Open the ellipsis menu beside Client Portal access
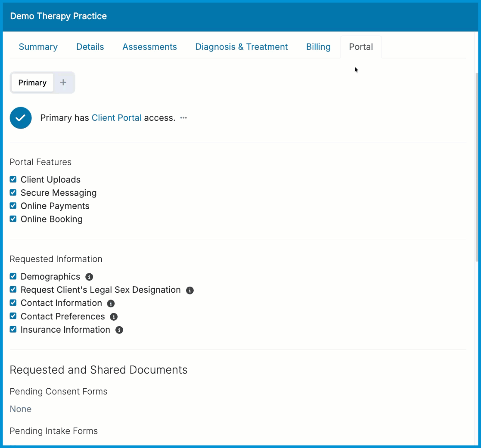This screenshot has width=481, height=448. pos(183,118)
